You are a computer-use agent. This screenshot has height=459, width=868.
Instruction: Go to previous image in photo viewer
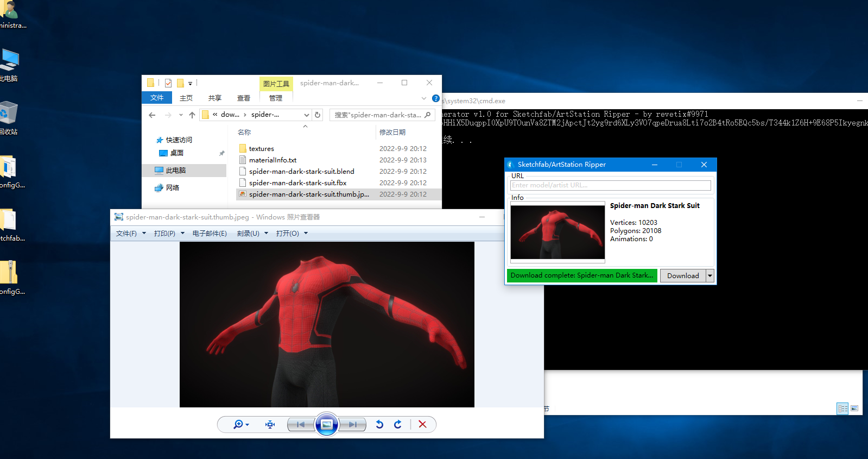(301, 425)
